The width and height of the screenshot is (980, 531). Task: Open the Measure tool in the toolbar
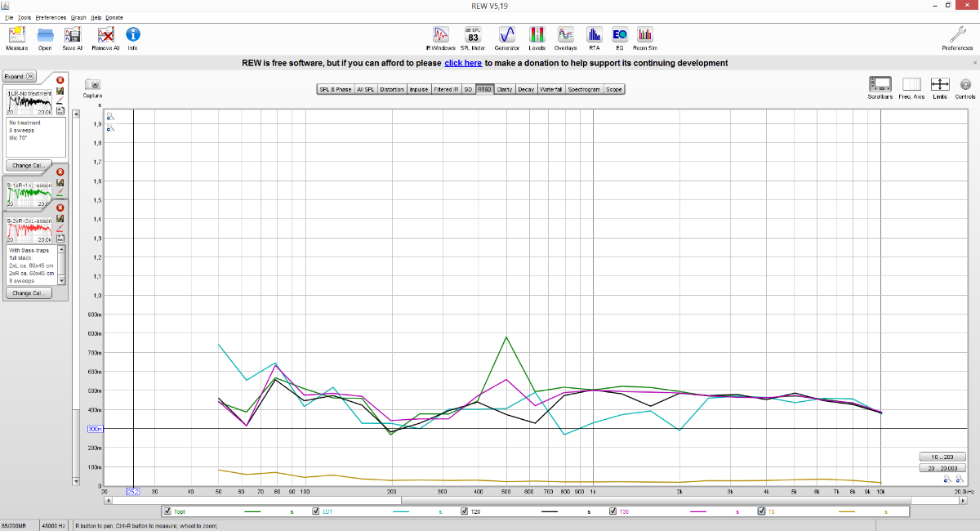pos(16,38)
